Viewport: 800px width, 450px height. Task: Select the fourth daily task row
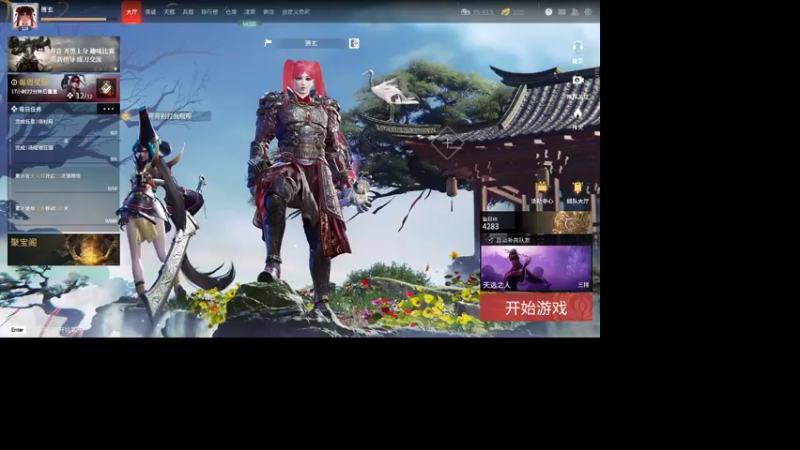click(64, 214)
